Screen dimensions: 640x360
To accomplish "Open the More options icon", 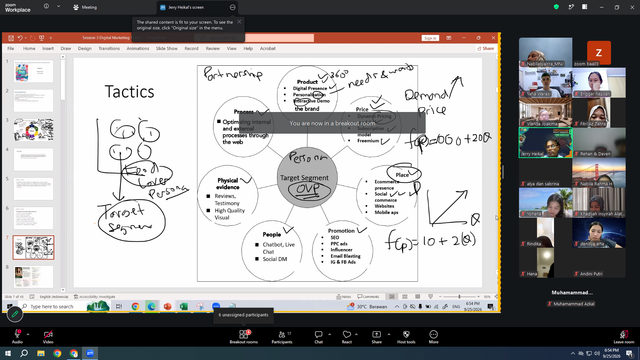I will [x=433, y=334].
